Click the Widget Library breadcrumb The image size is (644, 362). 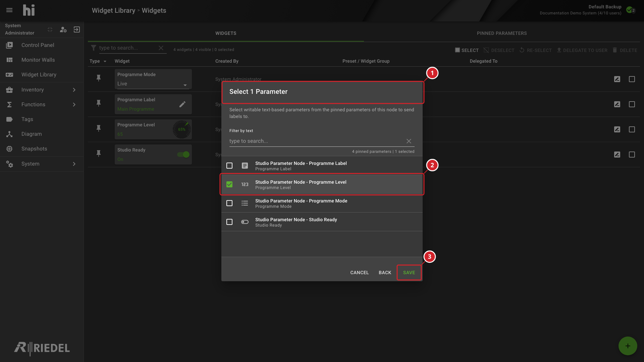tap(114, 10)
